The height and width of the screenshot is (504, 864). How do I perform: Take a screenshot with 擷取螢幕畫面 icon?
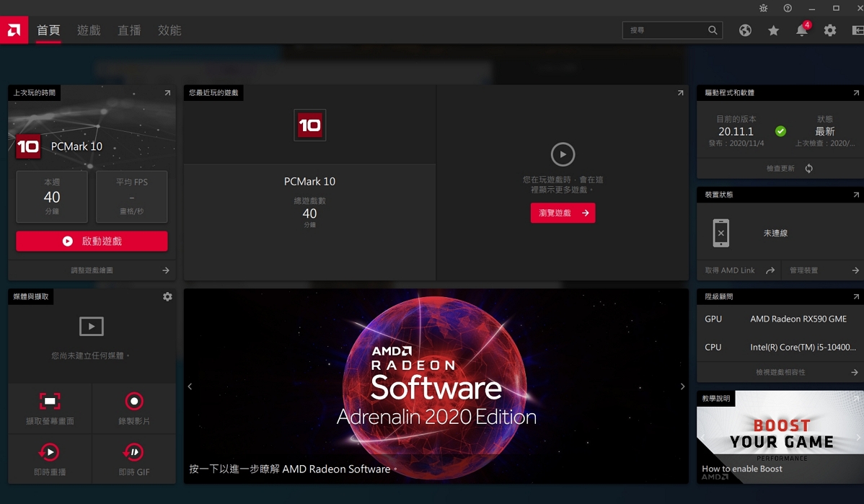(50, 401)
